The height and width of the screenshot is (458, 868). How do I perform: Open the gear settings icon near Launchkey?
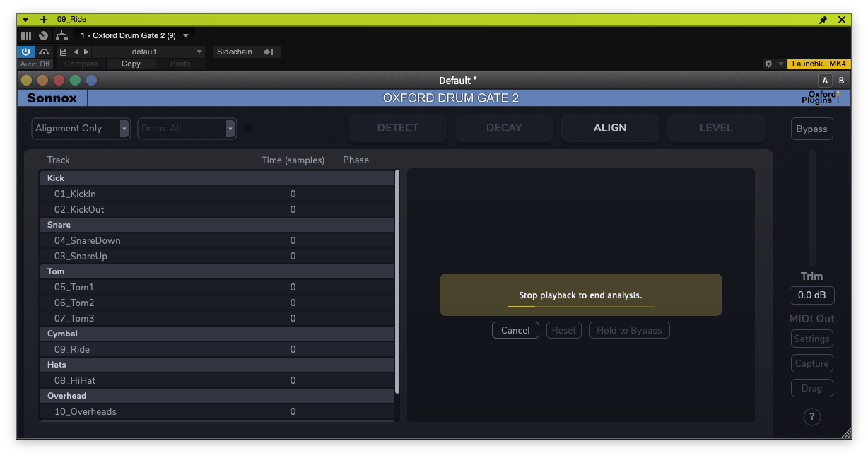tap(768, 64)
